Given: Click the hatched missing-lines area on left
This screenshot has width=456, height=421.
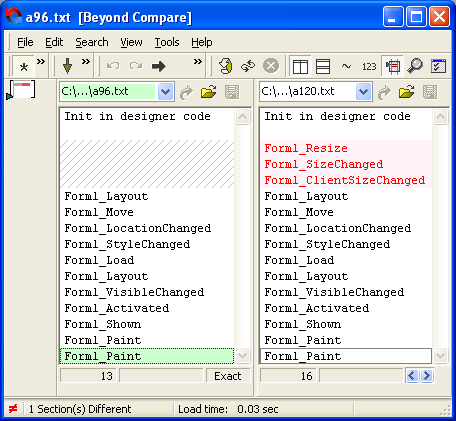Looking at the screenshot, I should click(147, 164).
